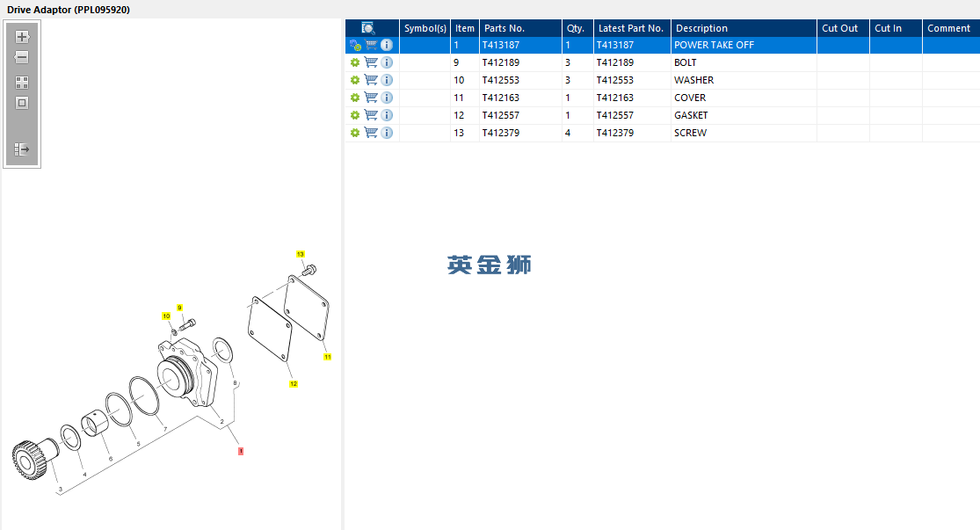Click the Cut In column header

click(x=896, y=28)
